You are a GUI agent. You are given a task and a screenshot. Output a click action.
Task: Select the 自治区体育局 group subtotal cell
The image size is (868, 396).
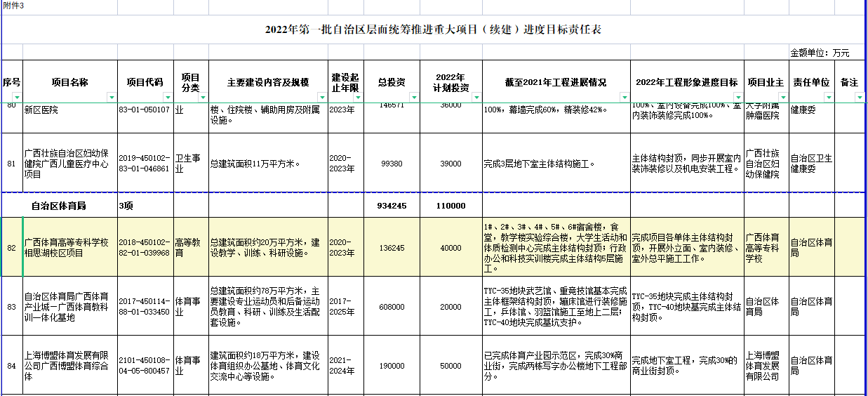coord(58,206)
